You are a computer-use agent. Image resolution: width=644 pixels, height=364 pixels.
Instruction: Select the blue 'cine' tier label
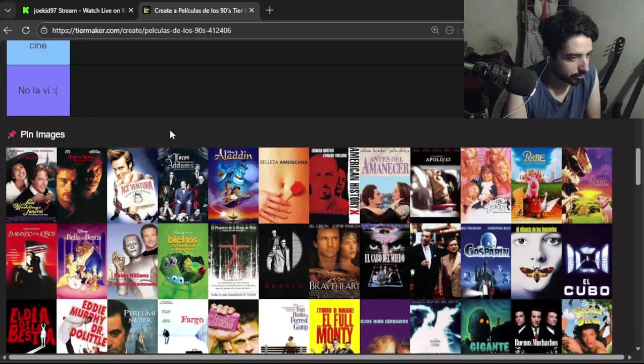[38, 53]
